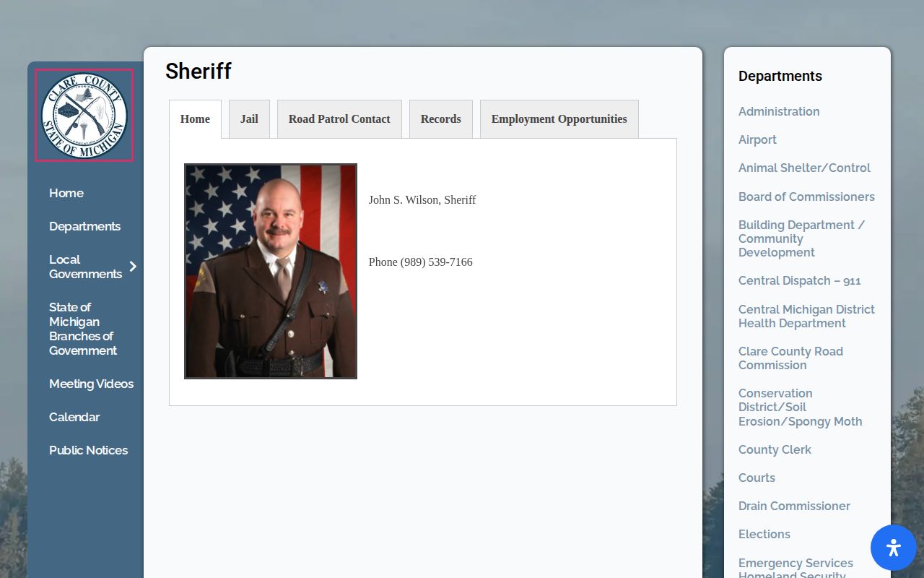The image size is (924, 578).
Task: Select the Home tab in Sheriff page
Action: pyautogui.click(x=195, y=119)
